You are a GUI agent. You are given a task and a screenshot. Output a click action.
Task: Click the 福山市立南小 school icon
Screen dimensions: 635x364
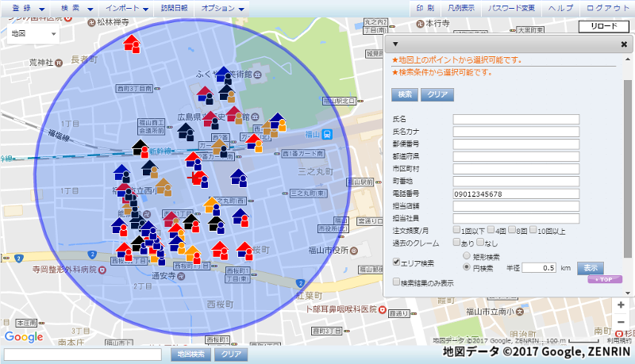(520, 312)
